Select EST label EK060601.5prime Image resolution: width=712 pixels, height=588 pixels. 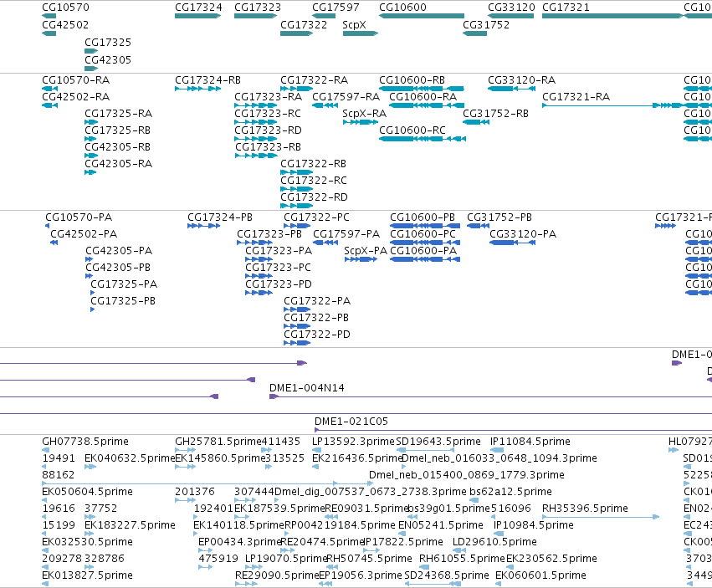(x=540, y=575)
